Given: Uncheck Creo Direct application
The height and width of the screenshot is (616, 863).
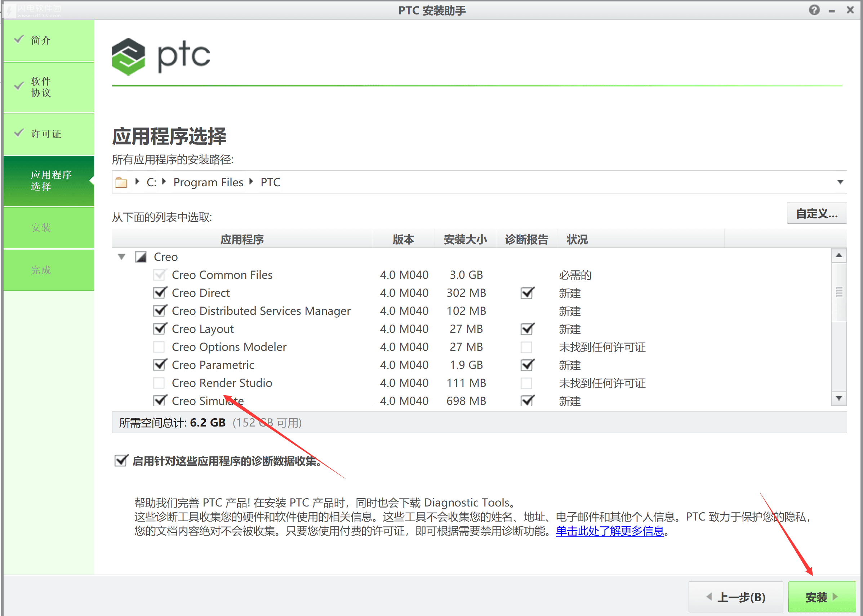Looking at the screenshot, I should coord(159,293).
